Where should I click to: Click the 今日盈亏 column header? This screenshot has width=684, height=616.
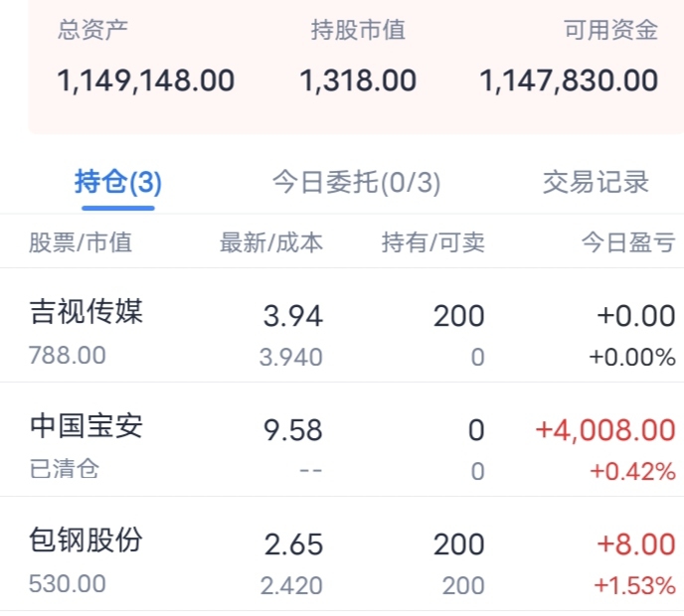[628, 242]
